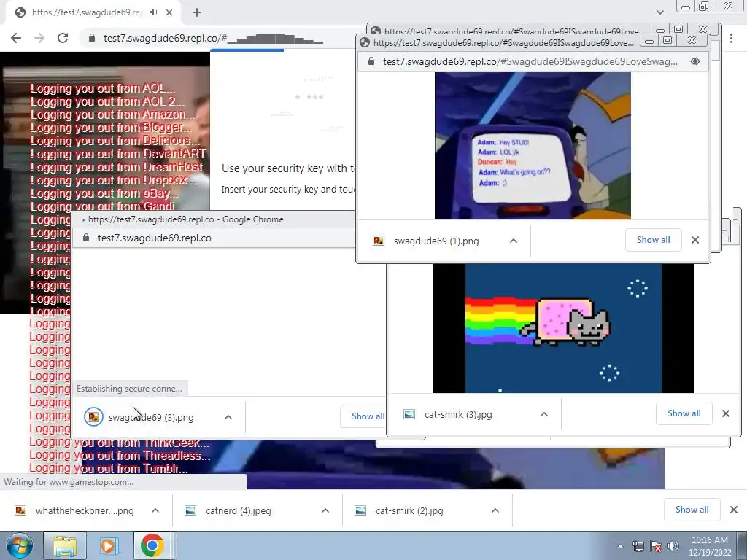Expand options for catnerd (4).jpeg
The height and width of the screenshot is (560, 747).
(325, 510)
